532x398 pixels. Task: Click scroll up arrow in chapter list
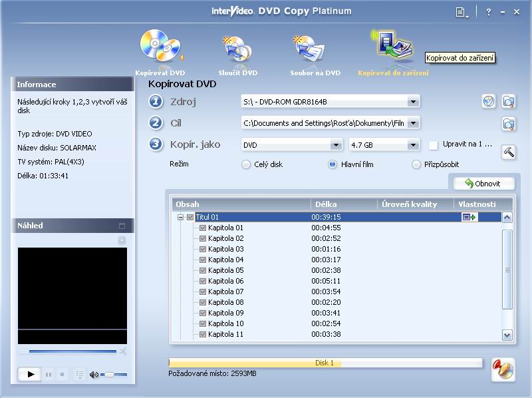click(507, 218)
